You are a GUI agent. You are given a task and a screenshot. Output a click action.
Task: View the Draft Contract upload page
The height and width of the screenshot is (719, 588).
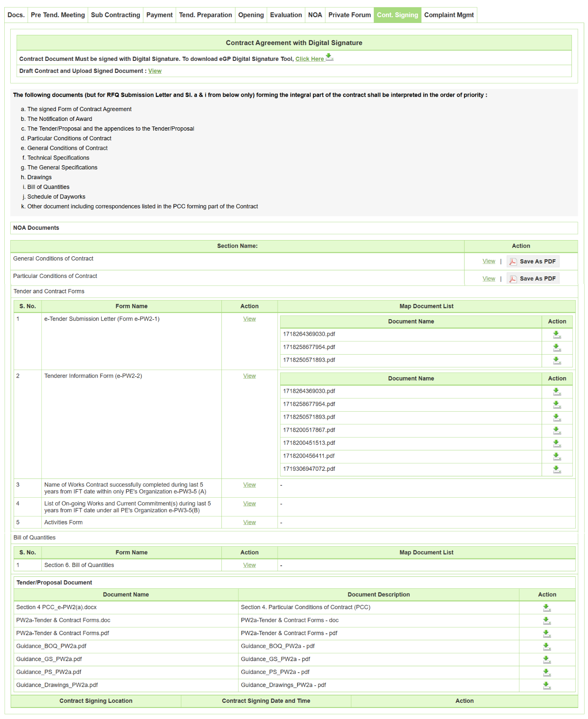point(155,71)
